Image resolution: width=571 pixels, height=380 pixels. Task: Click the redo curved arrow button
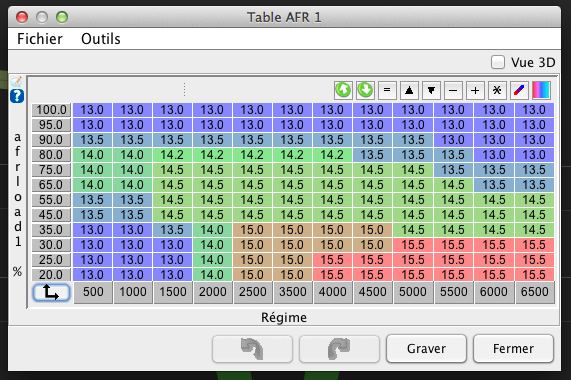[339, 349]
